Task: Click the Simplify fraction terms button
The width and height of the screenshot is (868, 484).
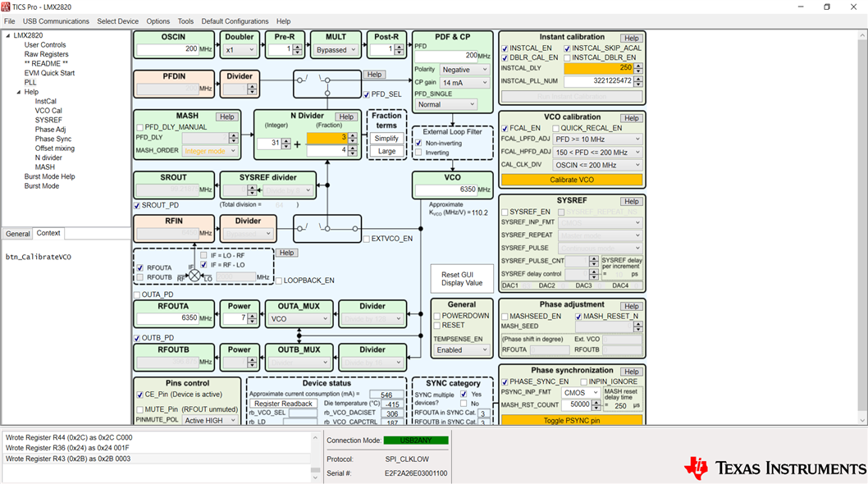Action: click(x=386, y=139)
